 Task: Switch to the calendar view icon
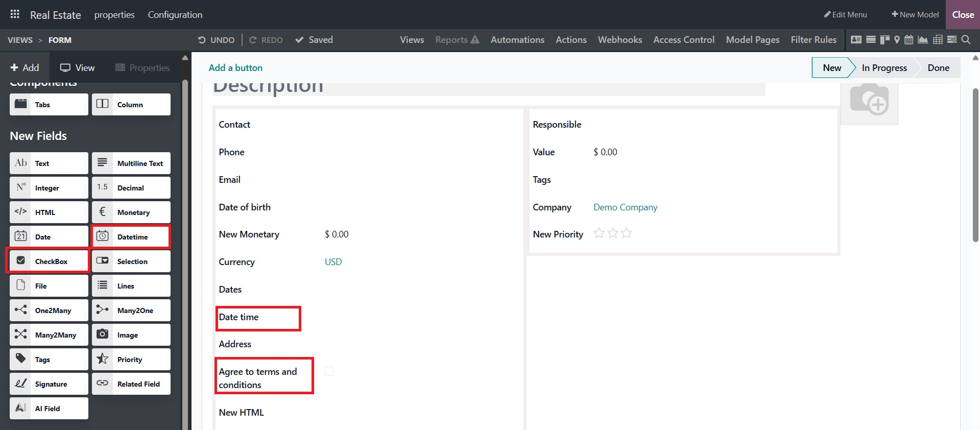click(x=909, y=40)
